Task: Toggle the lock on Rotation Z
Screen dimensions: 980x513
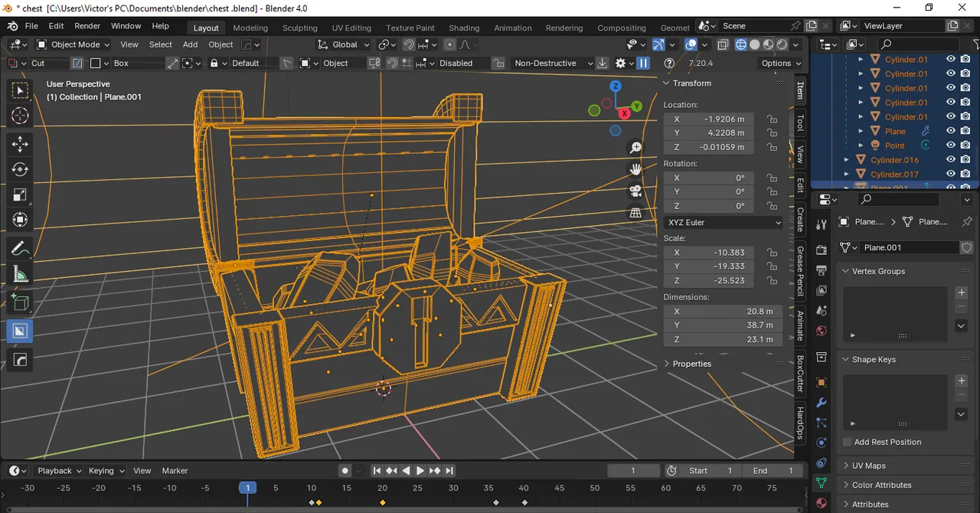Action: [772, 207]
